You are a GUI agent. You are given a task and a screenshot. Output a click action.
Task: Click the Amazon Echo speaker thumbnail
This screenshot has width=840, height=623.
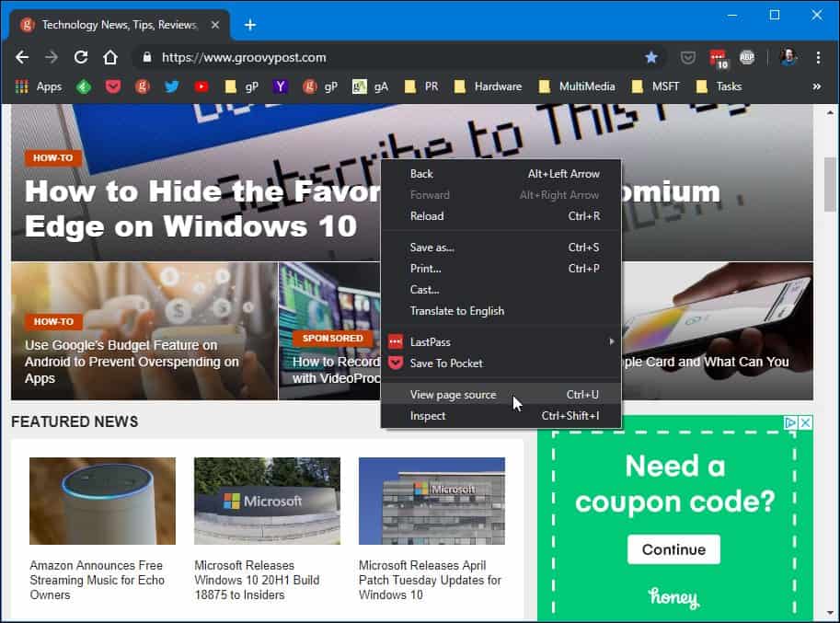pyautogui.click(x=102, y=501)
